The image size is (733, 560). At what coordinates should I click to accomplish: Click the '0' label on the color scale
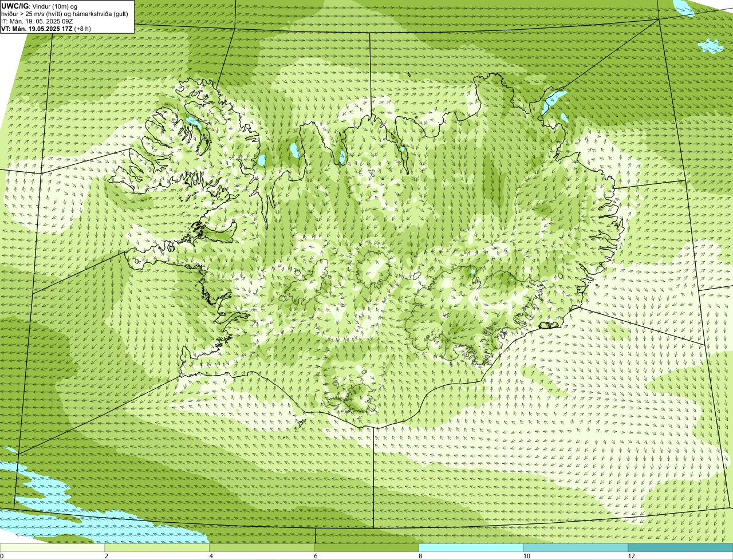2,556
